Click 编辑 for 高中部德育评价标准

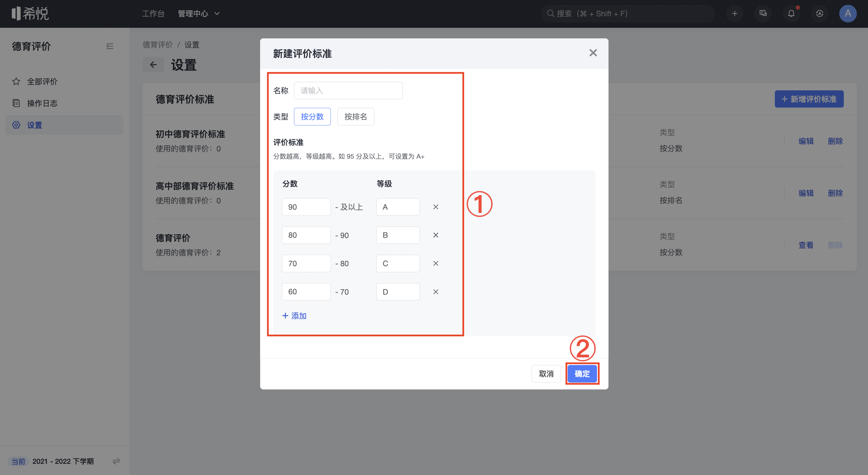click(806, 193)
